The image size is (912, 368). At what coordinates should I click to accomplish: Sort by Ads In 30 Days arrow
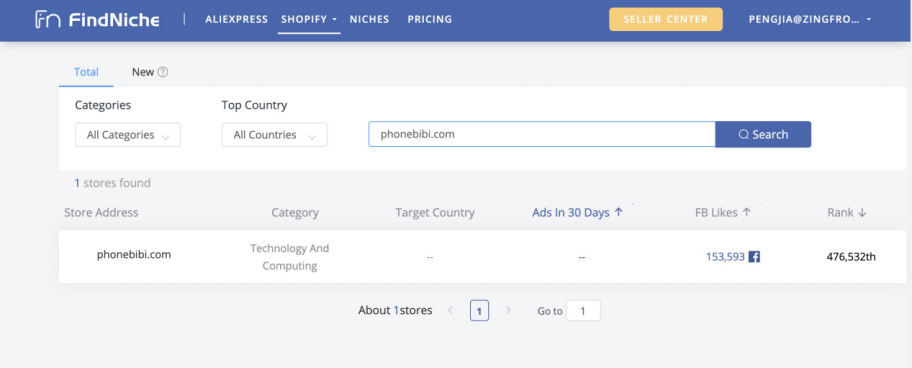[x=618, y=212]
